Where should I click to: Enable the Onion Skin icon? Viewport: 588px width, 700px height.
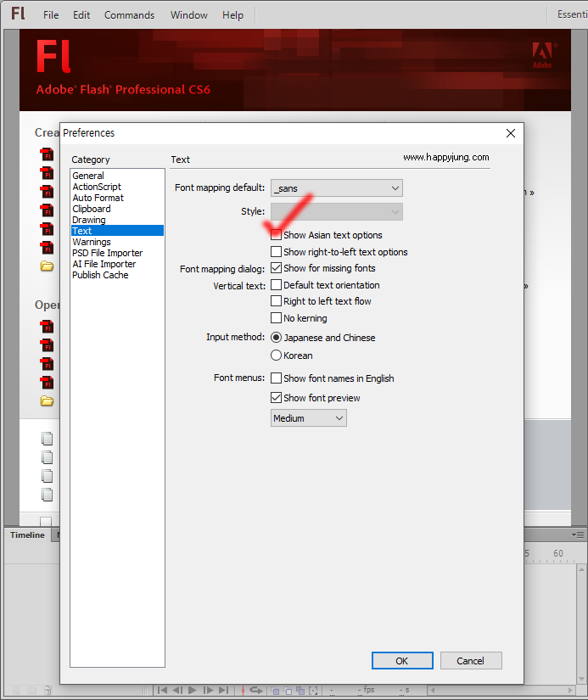[275, 691]
